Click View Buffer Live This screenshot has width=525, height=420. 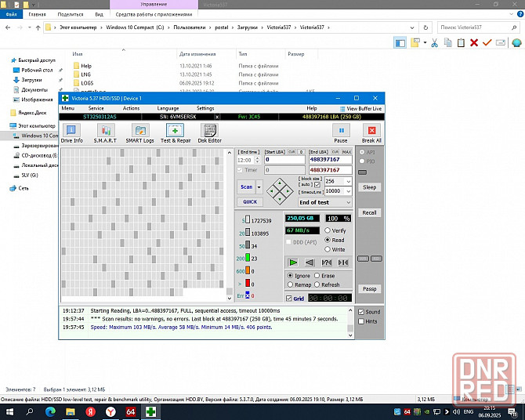pyautogui.click(x=360, y=108)
